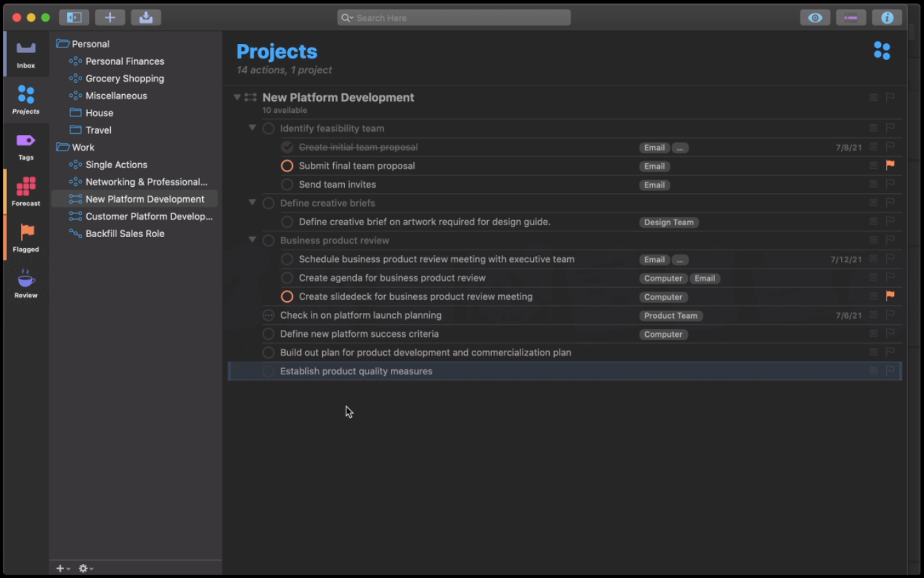
Task: Complete Schedule business product review meeting
Action: click(287, 259)
